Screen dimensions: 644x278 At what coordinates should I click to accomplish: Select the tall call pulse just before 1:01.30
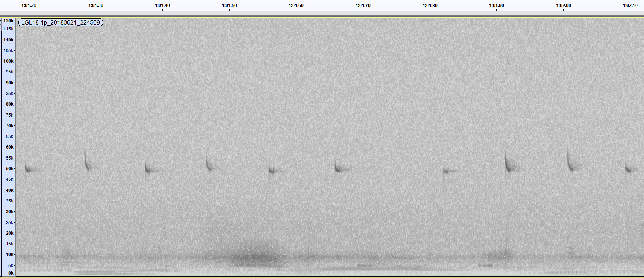coord(87,160)
